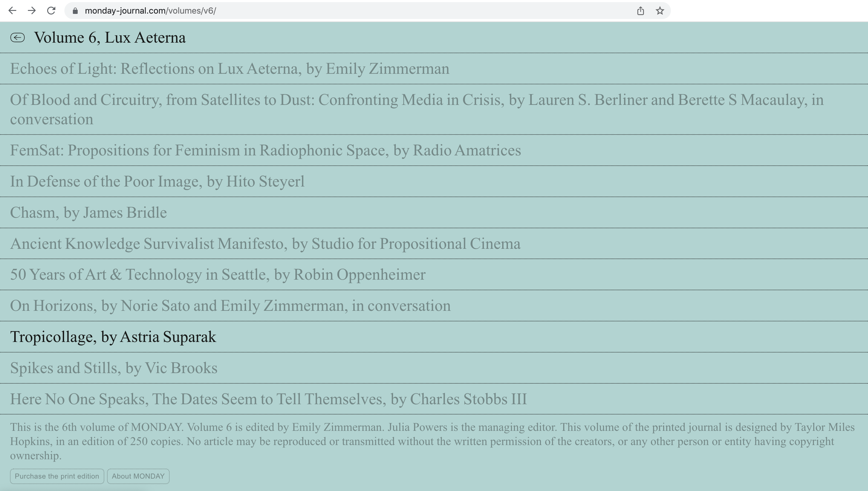This screenshot has width=868, height=491.
Task: Open 50 Years of Art & Technology
Action: [217, 275]
